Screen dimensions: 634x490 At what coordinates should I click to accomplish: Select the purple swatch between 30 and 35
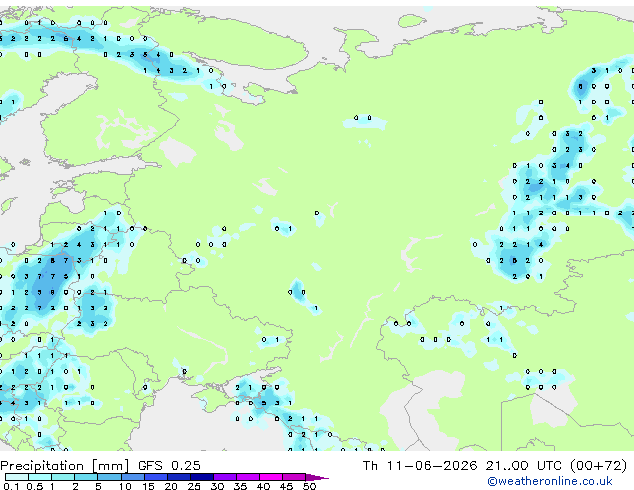tap(225, 477)
